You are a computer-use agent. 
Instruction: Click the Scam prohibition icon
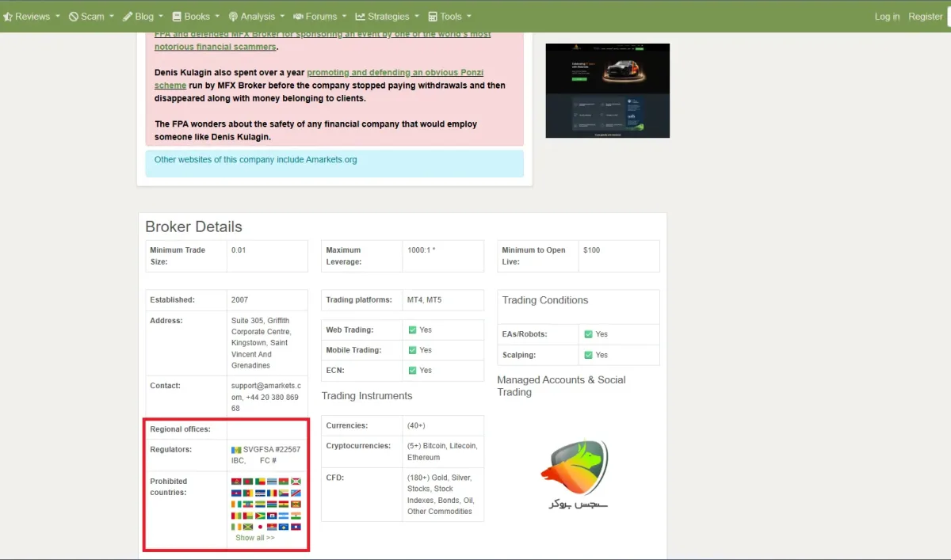click(73, 16)
